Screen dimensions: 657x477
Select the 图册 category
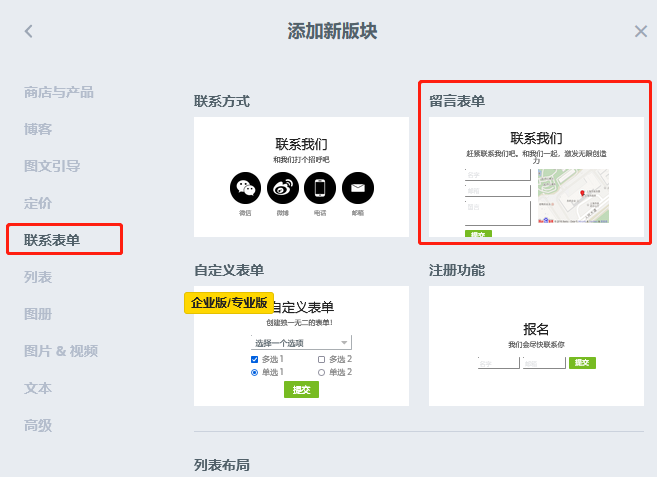38,314
